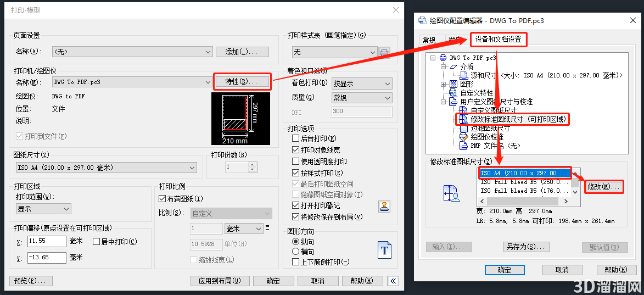Increase the 打印份数 stepper
This screenshot has height=295, width=644.
(x=253, y=165)
